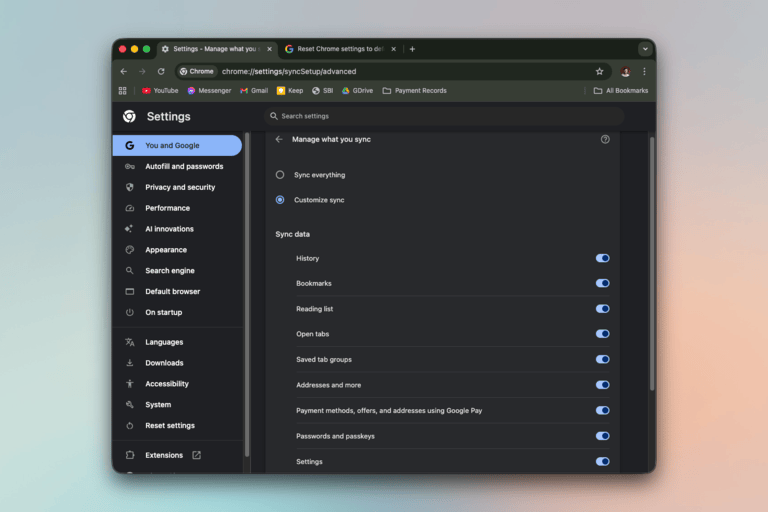Click the Default browser window icon

tap(129, 292)
